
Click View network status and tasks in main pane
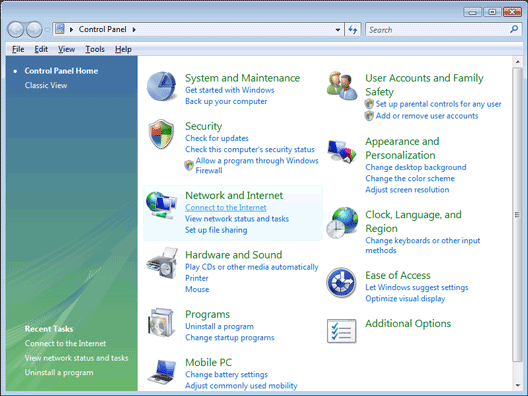[237, 219]
